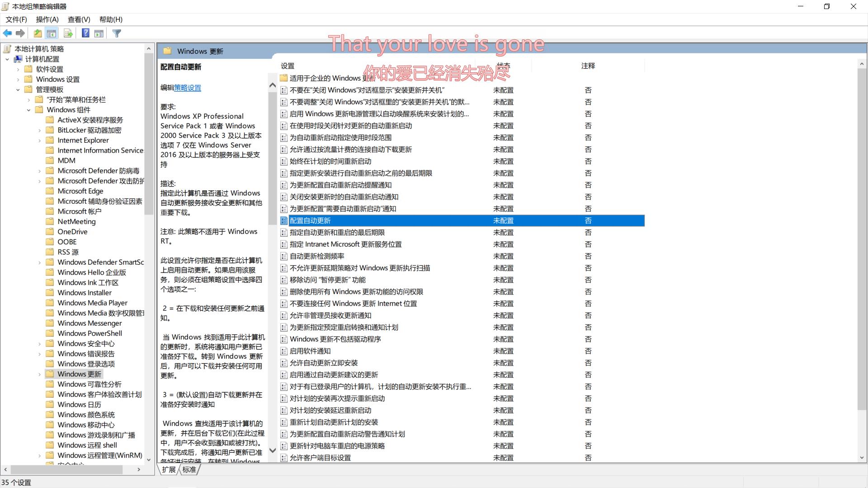Viewport: 868px width, 488px height.
Task: Open the 文件(F) menu
Action: (x=16, y=19)
